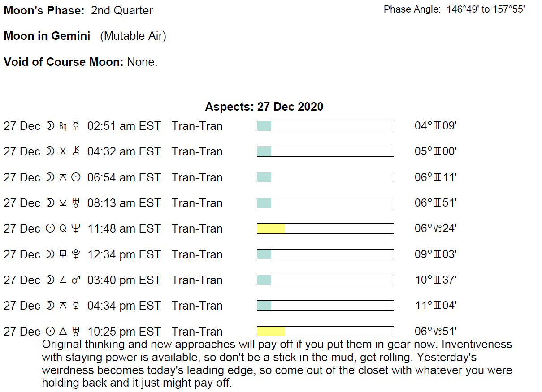Click the "Aspects: 27 Dec 2020" heading
The width and height of the screenshot is (542, 392).
tap(264, 107)
